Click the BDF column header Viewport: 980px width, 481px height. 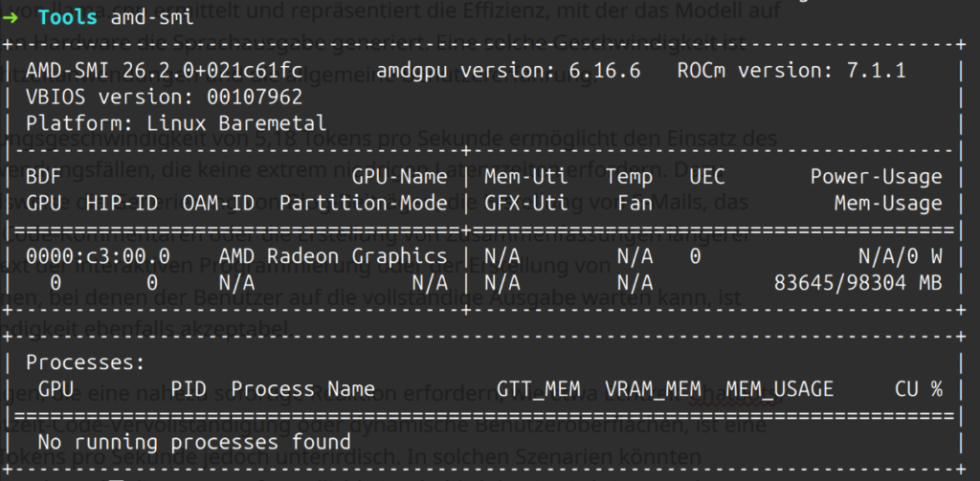click(42, 177)
